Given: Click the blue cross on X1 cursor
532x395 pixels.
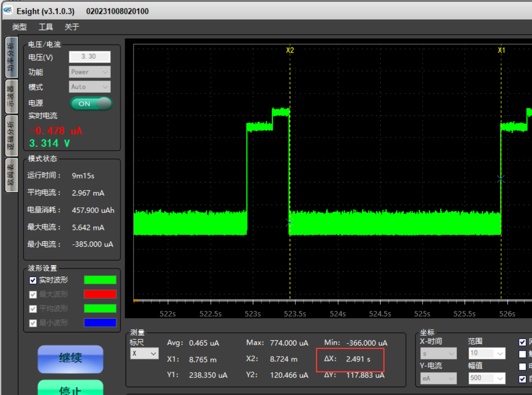Looking at the screenshot, I should (501, 179).
